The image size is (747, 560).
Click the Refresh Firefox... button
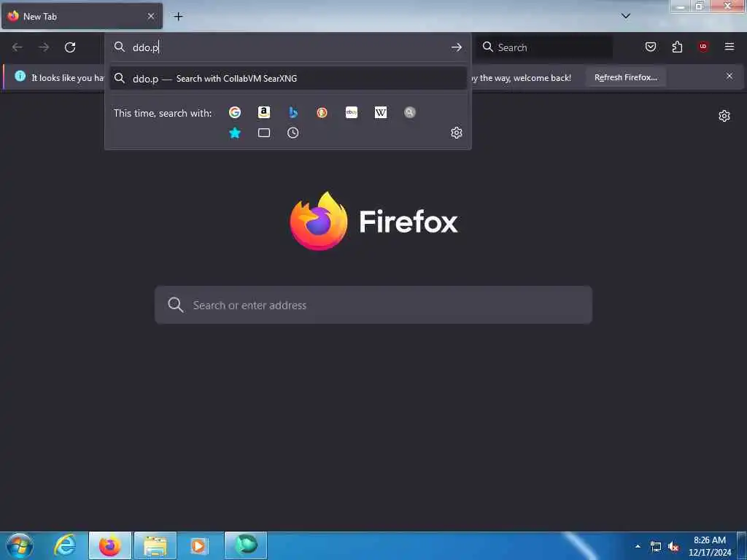point(625,77)
